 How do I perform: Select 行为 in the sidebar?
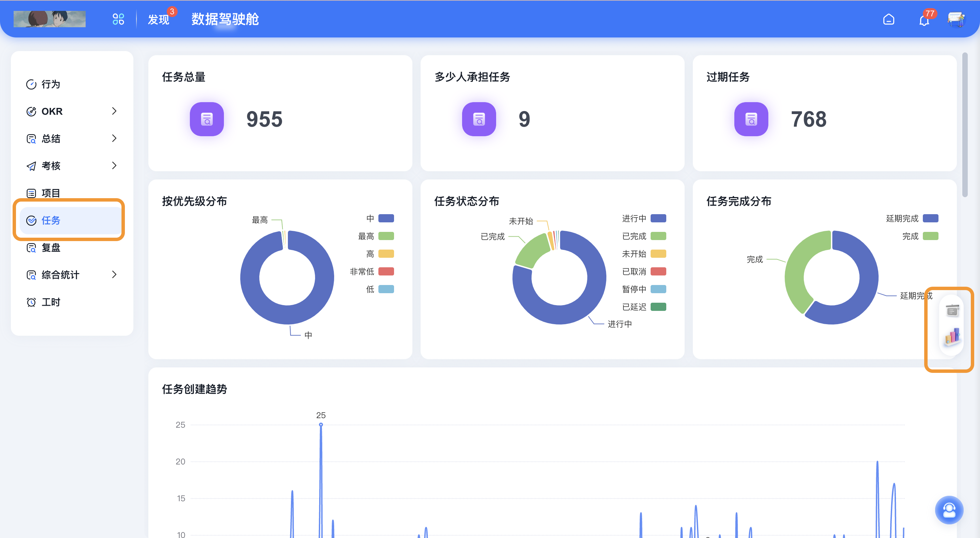click(x=72, y=84)
